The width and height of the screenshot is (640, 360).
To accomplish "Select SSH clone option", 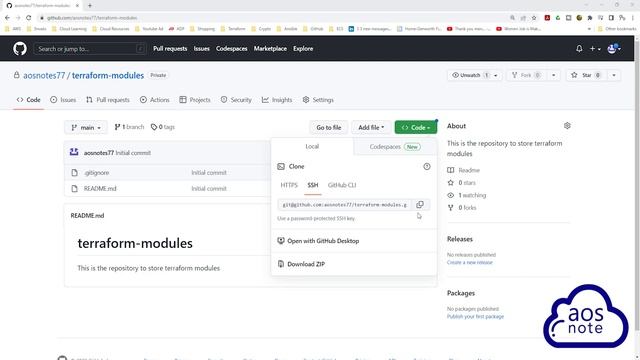I will pyautogui.click(x=313, y=185).
